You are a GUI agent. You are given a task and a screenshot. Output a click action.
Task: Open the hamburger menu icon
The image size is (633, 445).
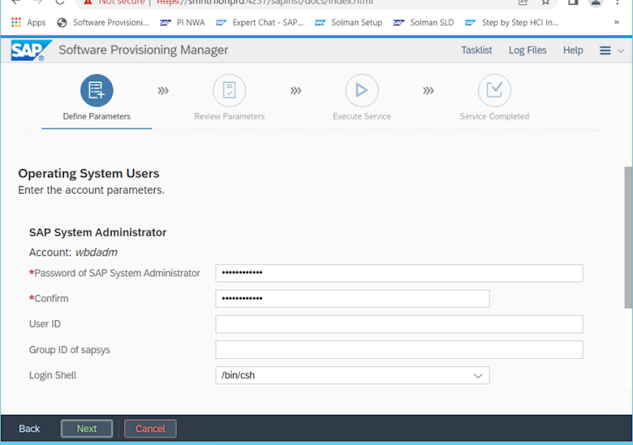click(605, 50)
